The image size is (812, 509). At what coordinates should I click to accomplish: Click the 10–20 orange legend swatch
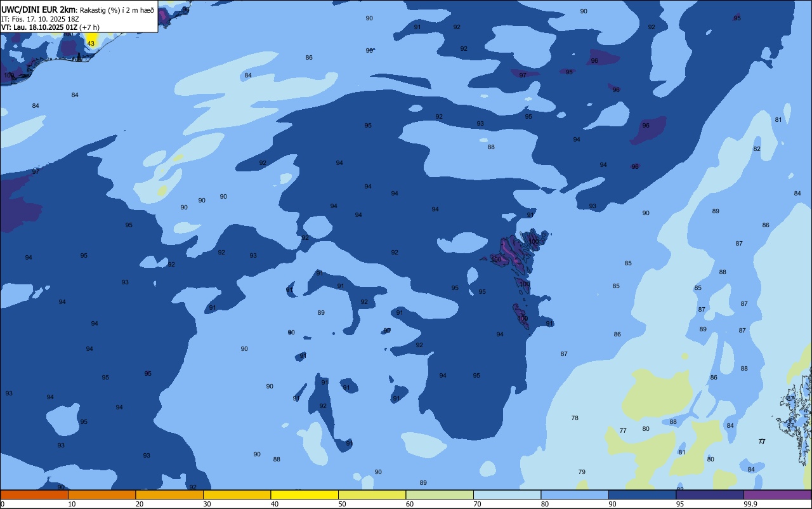tap(101, 494)
